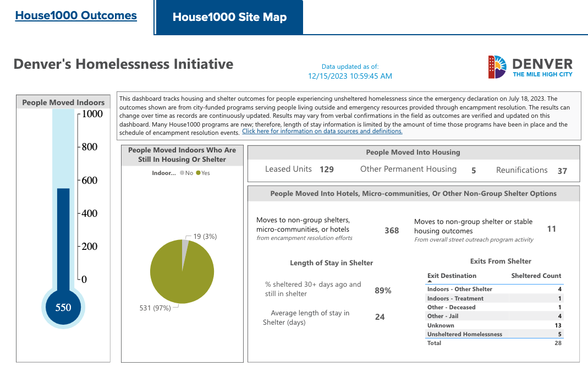588x366 pixels.
Task: Select the pie chart in the still-in-shelter panel
Action: click(x=182, y=271)
